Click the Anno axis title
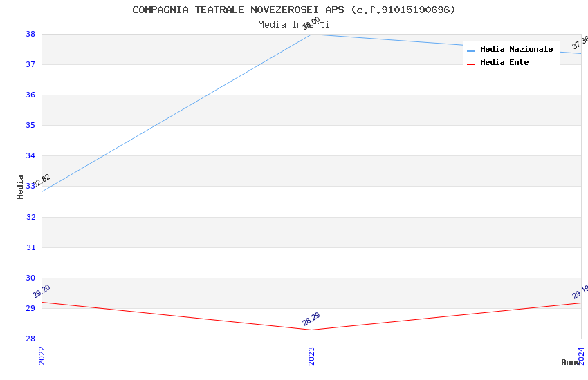588x380 pixels. (571, 362)
